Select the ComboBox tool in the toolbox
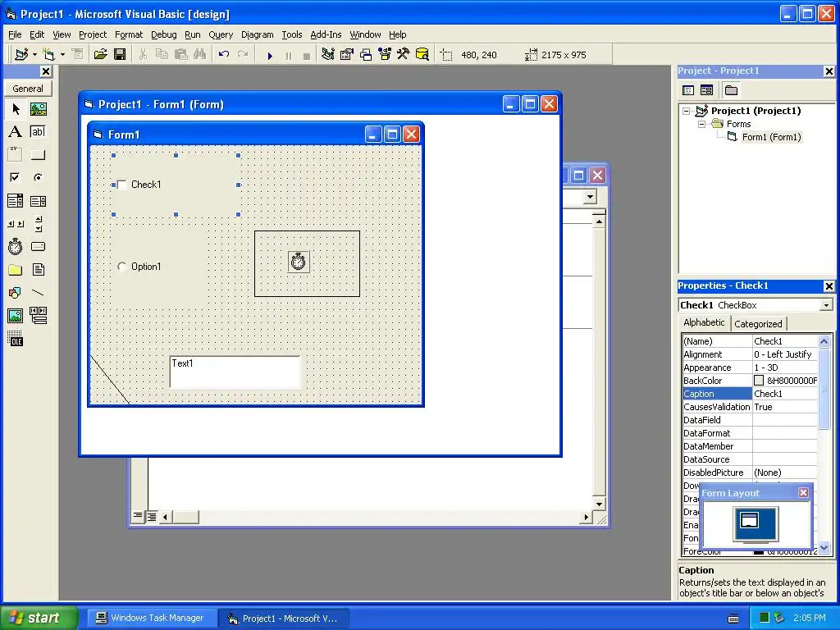840x630 pixels. pyautogui.click(x=16, y=201)
